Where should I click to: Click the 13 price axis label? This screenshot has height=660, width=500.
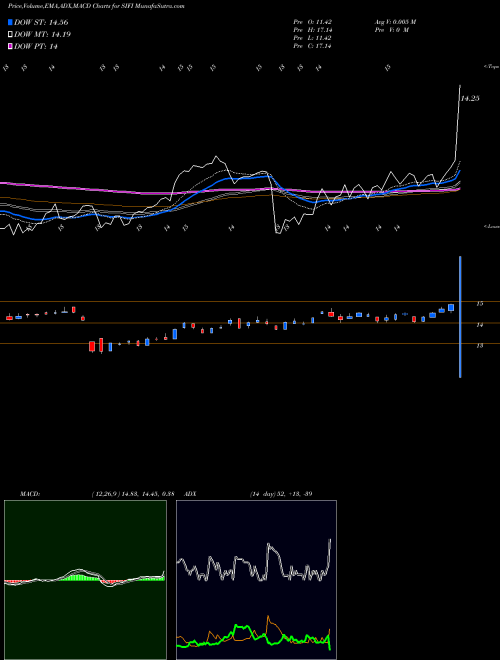point(479,346)
